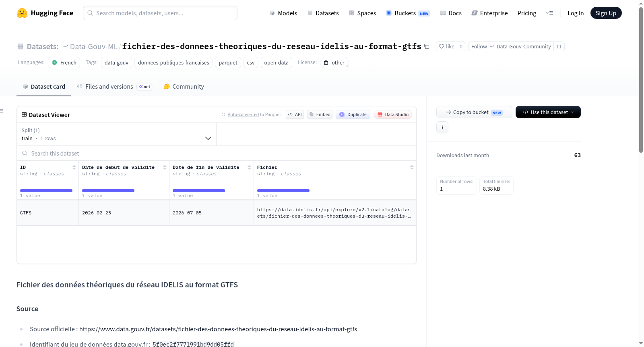Sort the Date de fin de validite column
This screenshot has width=644, height=347.
coord(249,167)
